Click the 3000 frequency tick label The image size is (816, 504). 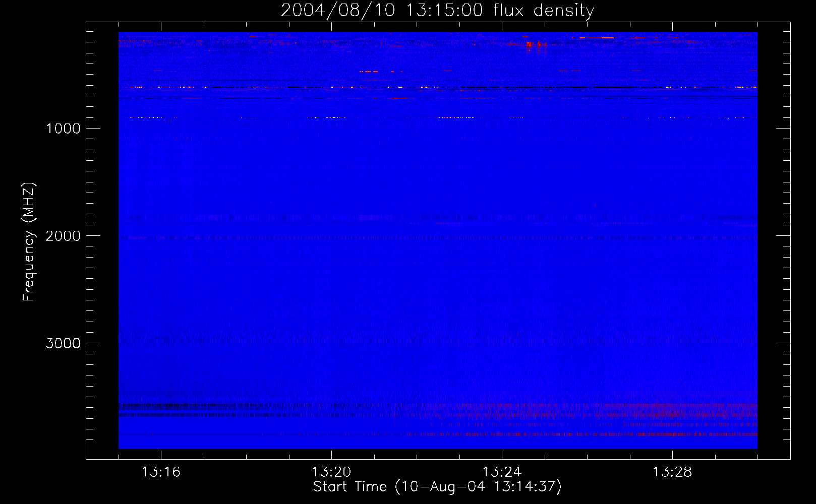[x=63, y=343]
